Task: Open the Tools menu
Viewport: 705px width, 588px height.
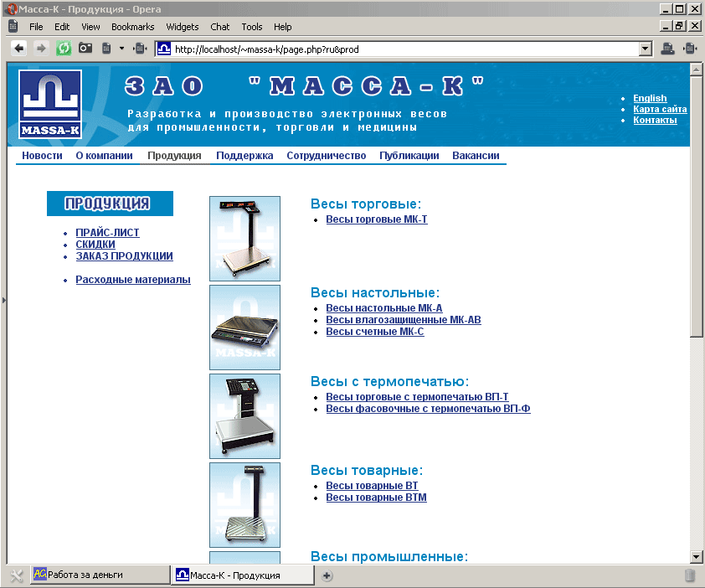Action: click(252, 27)
